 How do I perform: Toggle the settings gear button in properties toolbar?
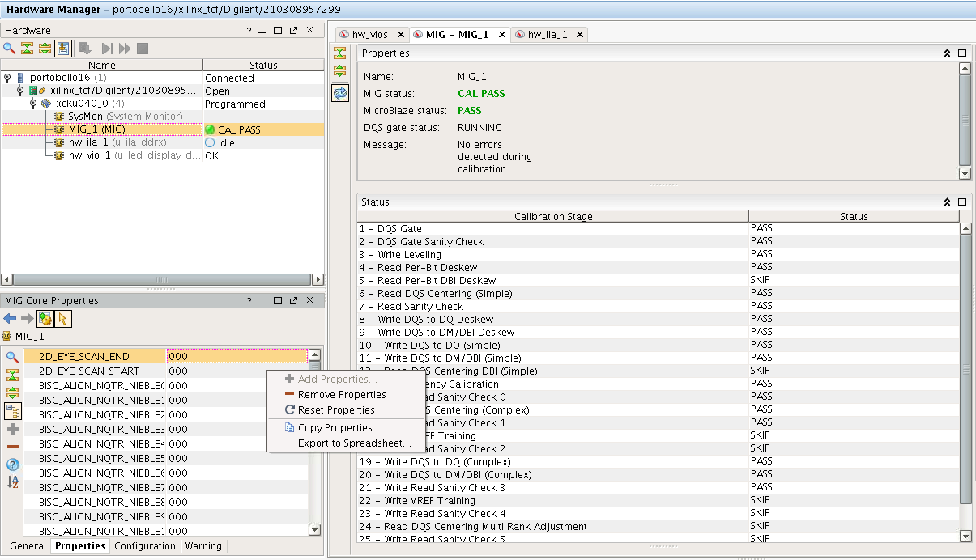click(45, 319)
